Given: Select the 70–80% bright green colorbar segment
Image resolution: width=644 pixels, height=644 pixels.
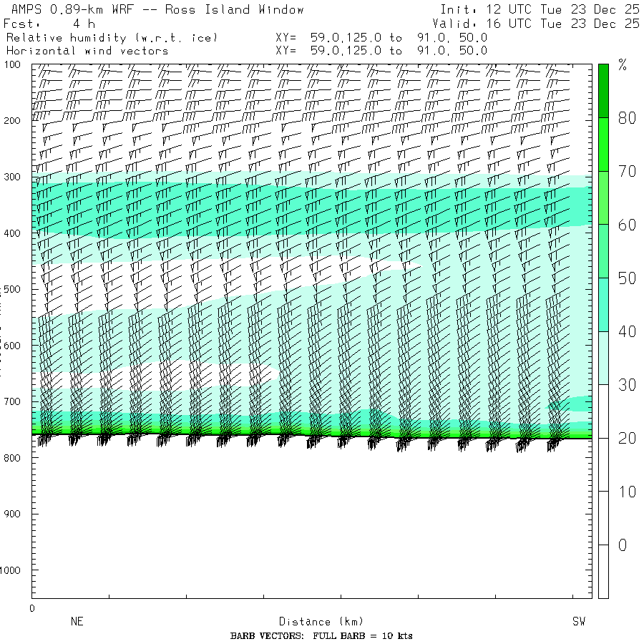Looking at the screenshot, I should pos(603,144).
